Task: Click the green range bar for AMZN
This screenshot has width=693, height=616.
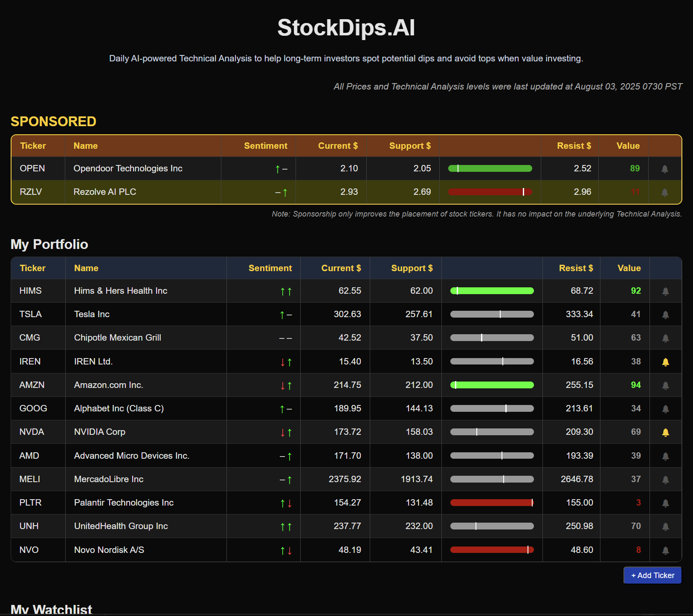Action: click(x=492, y=385)
